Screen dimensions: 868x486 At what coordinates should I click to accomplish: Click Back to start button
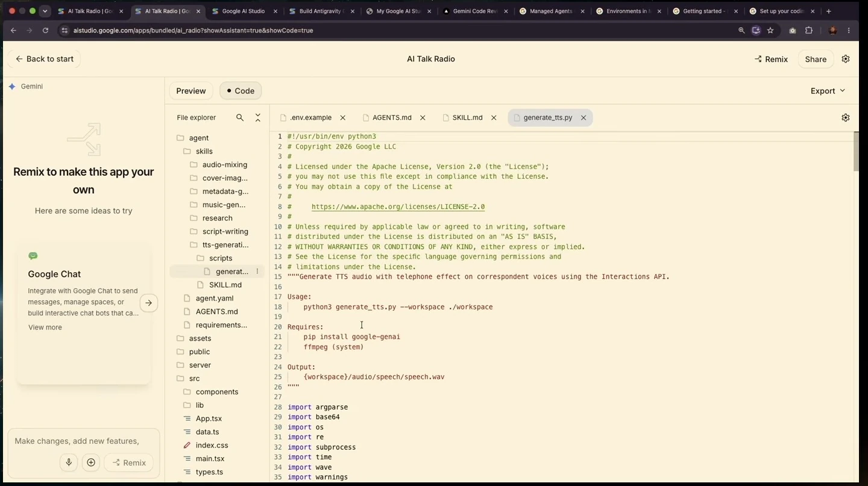(44, 59)
